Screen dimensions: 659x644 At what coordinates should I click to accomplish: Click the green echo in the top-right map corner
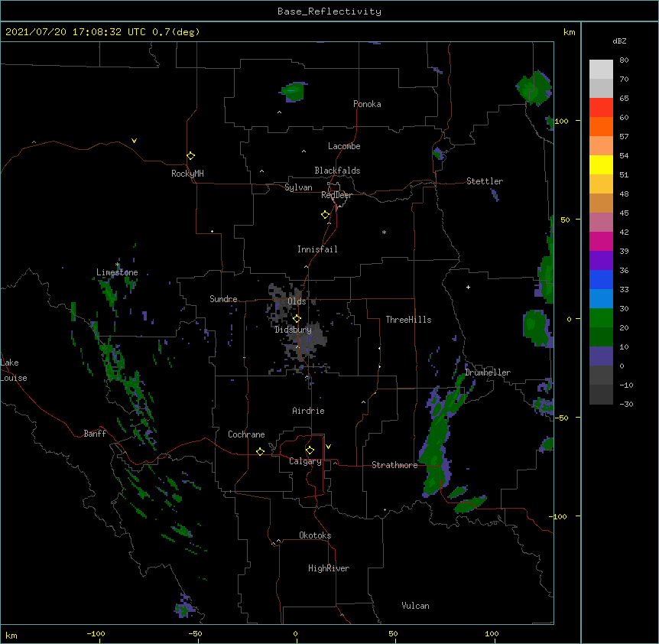(x=534, y=88)
